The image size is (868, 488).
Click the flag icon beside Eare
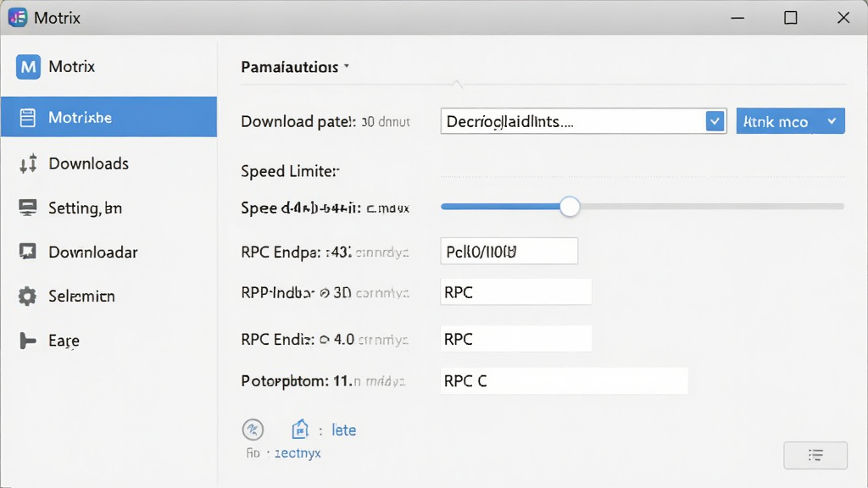(x=28, y=341)
